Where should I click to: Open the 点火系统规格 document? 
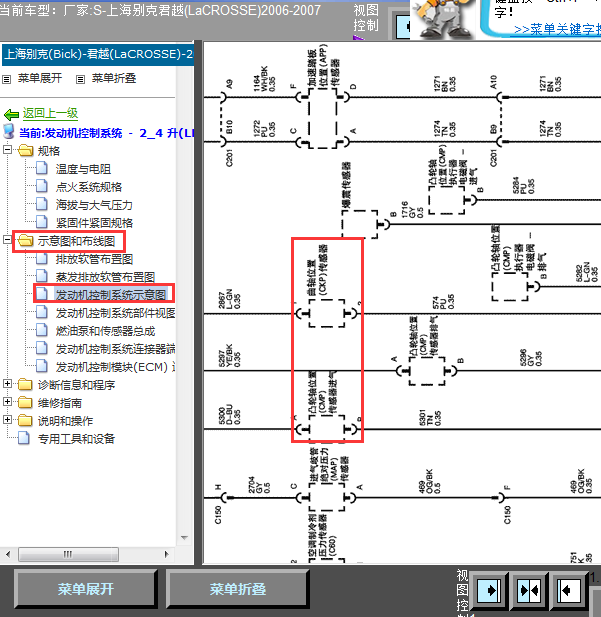click(x=89, y=187)
